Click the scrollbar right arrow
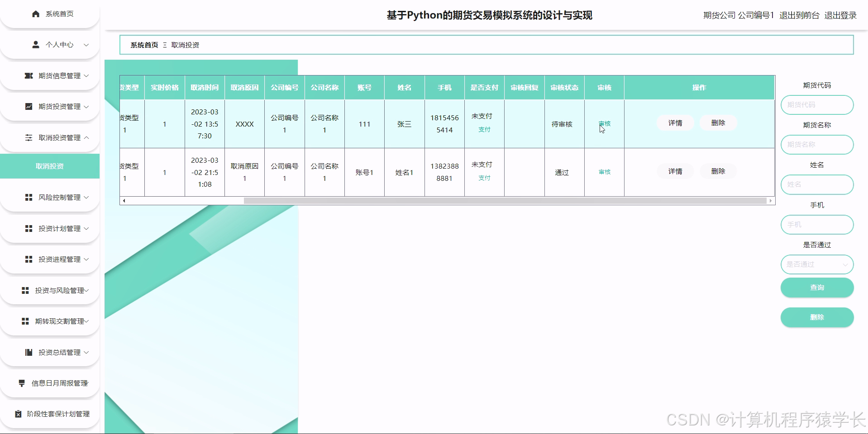This screenshot has height=434, width=868. pos(771,201)
